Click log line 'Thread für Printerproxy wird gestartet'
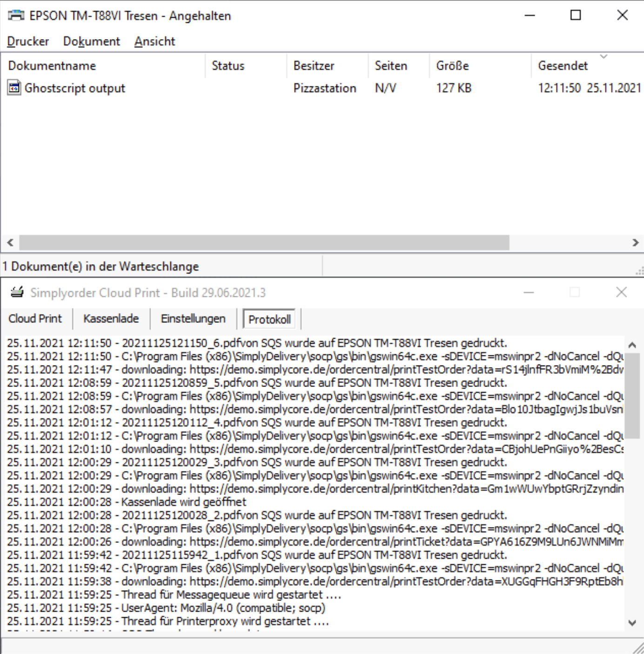The width and height of the screenshot is (644, 654). [x=168, y=621]
